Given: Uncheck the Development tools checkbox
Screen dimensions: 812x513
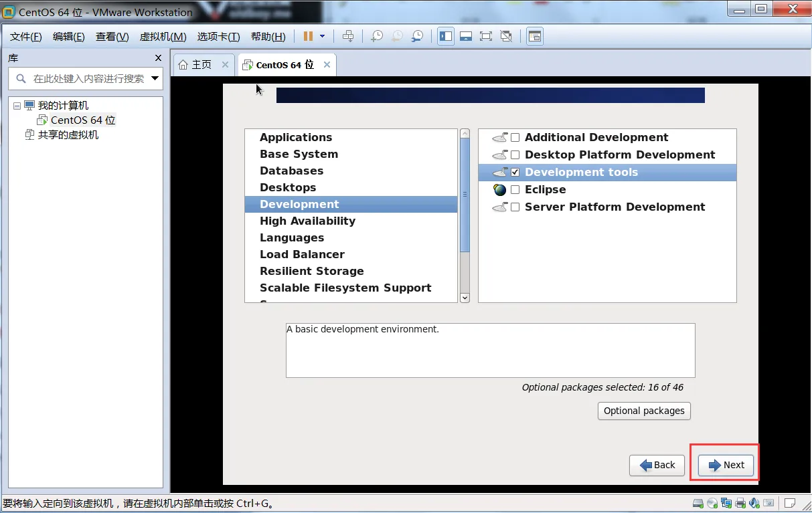Looking at the screenshot, I should click(515, 173).
